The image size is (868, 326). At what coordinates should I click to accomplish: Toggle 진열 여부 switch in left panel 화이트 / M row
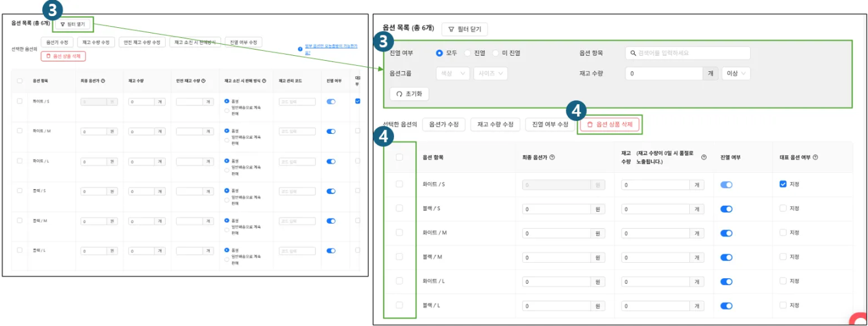tap(331, 131)
